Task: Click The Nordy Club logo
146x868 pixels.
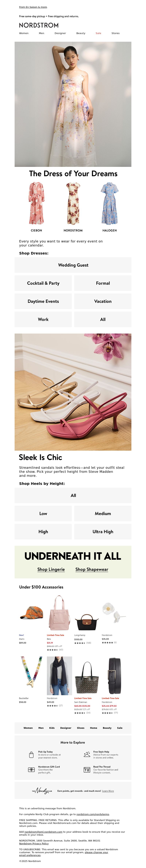Action: (42, 791)
